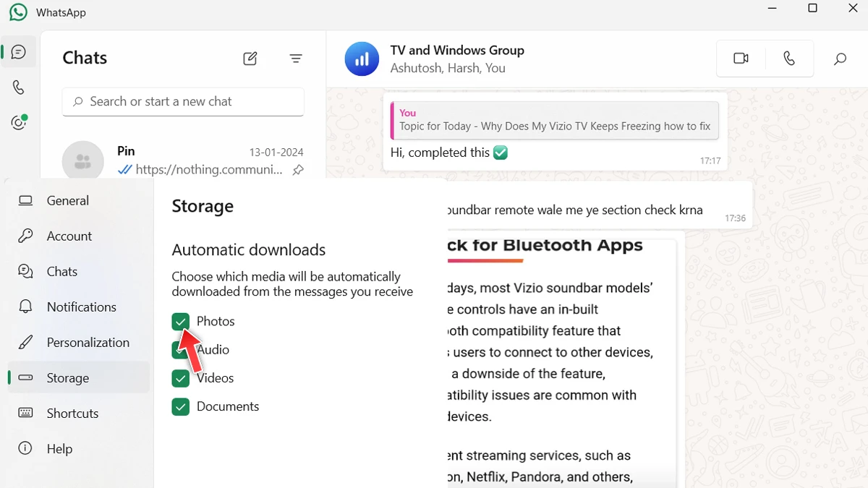Click the search magnifier in search box
This screenshot has height=488, width=868.
click(77, 102)
